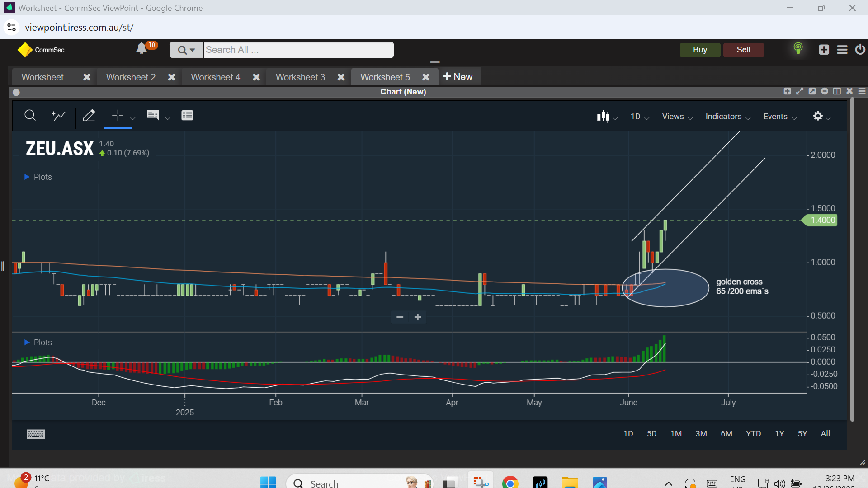This screenshot has height=488, width=868.
Task: Expand the annotation tool dropdown arrow
Action: click(168, 118)
